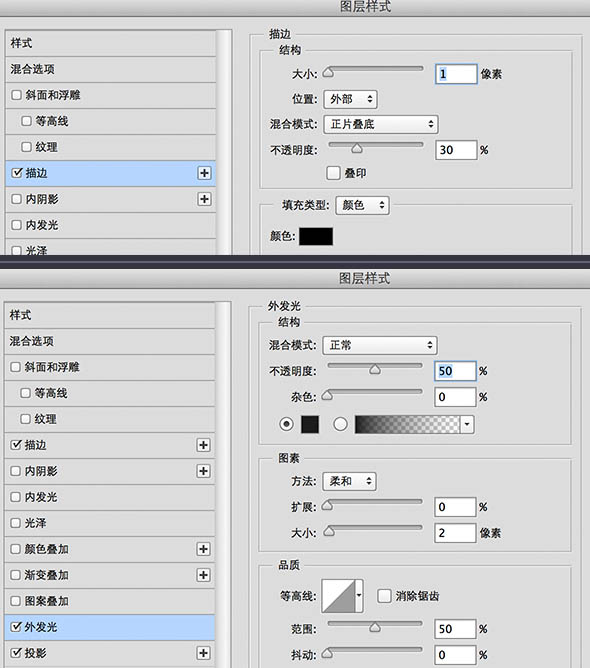The height and width of the screenshot is (668, 590).
Task: Enable 颜色叠加 checkbox
Action: [15, 549]
